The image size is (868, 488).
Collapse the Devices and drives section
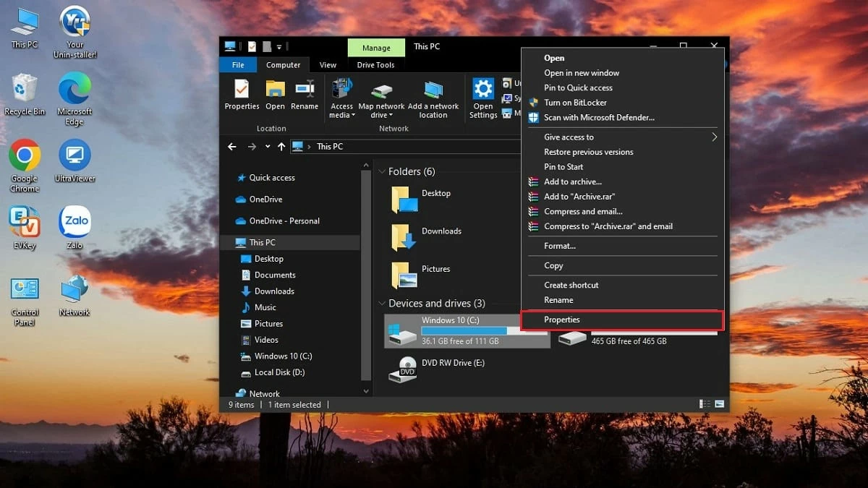pyautogui.click(x=382, y=303)
